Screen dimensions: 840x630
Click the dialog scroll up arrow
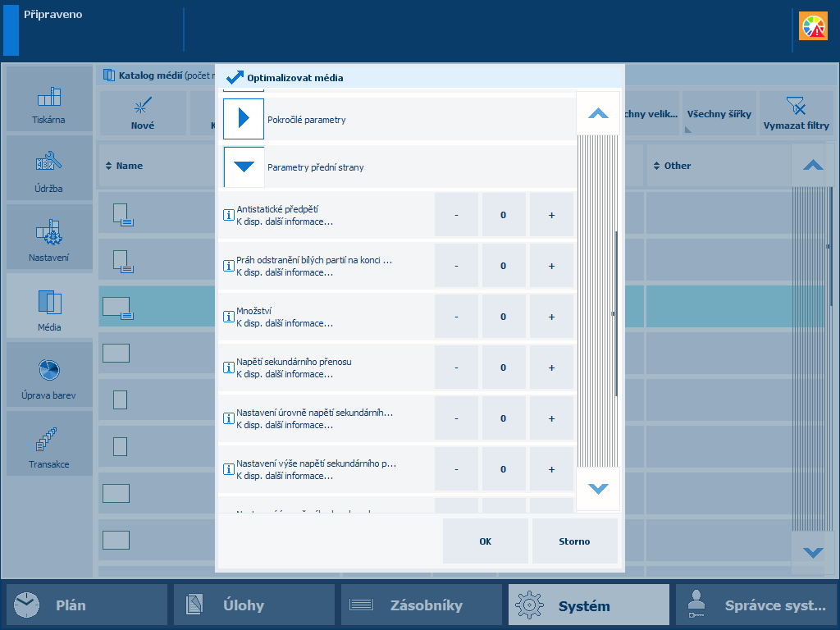point(598,113)
